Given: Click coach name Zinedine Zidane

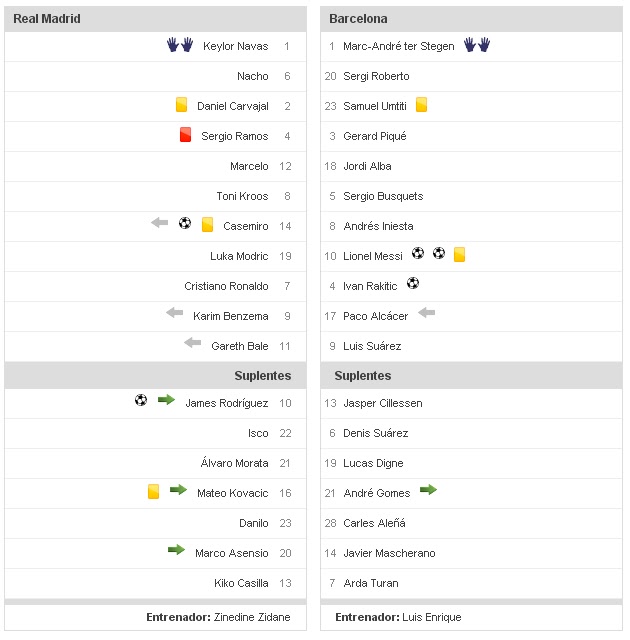Looking at the screenshot, I should coord(252,617).
